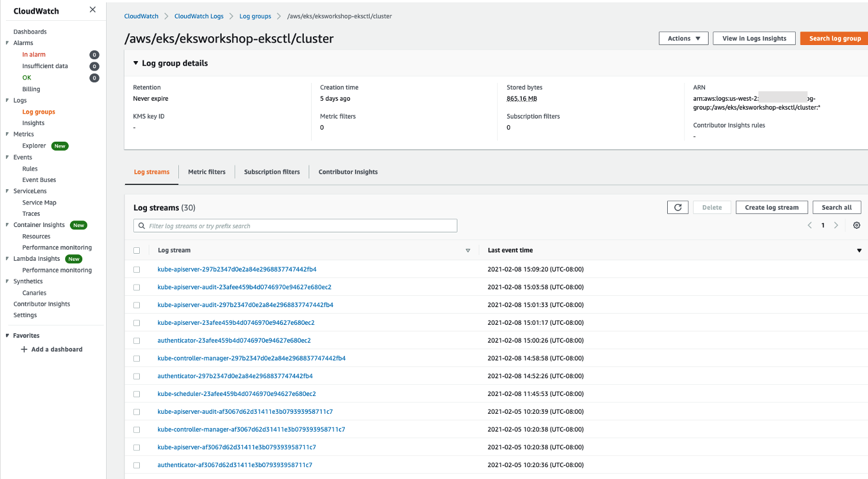Viewport: 868px width, 479px height.
Task: Open authenticator-af3067d62d31411e3b079393958711c7 log stream
Action: tap(235, 465)
